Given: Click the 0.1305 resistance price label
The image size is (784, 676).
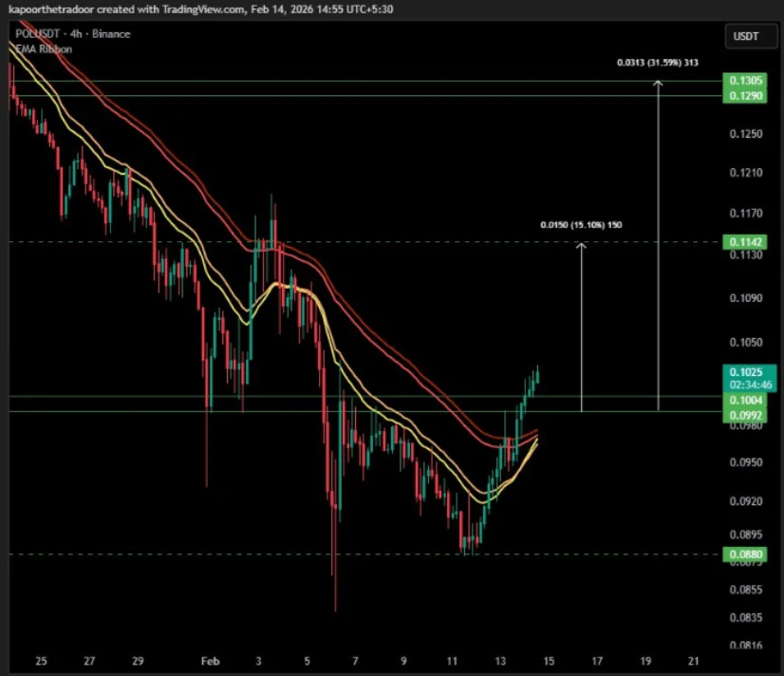Looking at the screenshot, I should coord(746,81).
